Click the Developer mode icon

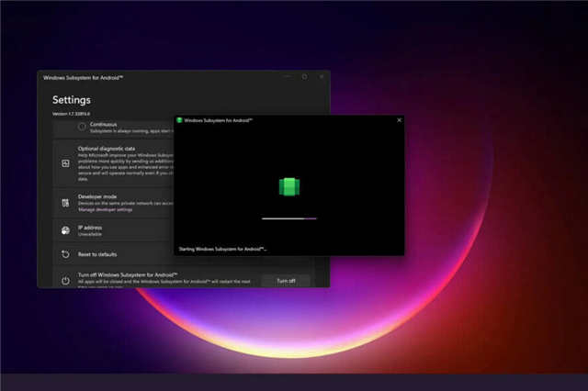(x=65, y=203)
